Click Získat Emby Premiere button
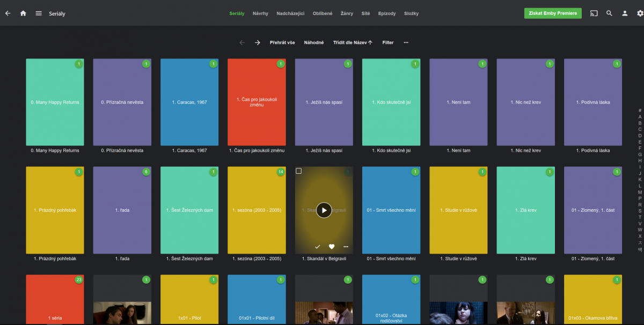This screenshot has width=644, height=325. click(x=553, y=13)
